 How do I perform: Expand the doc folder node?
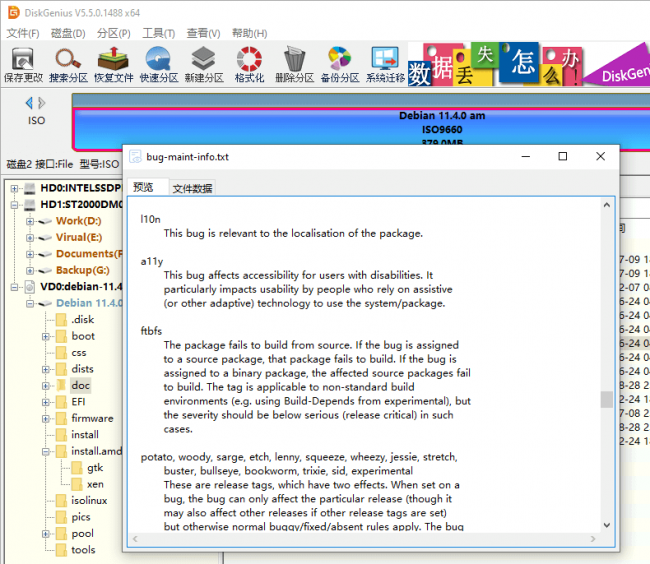(x=46, y=386)
